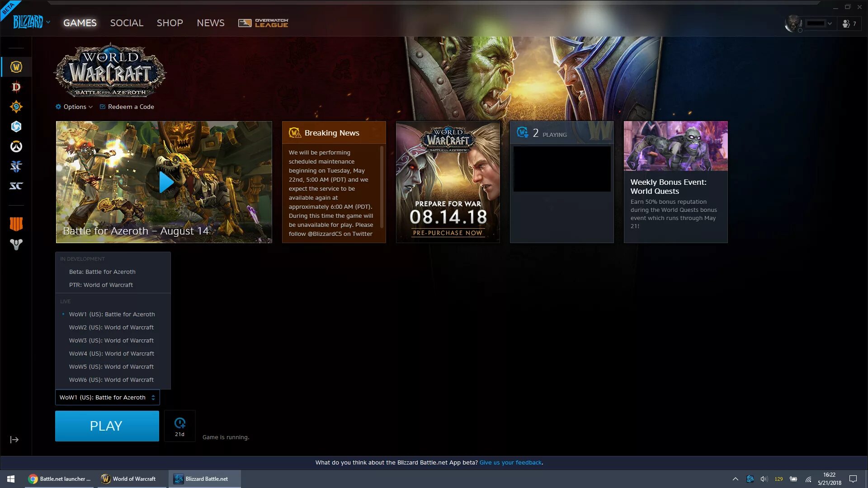Toggle the game version selector dropdown
Viewport: 868px width, 488px height.
pos(107,397)
